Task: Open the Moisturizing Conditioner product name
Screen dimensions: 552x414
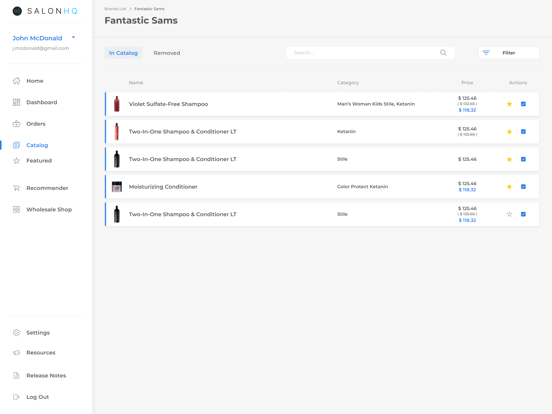Action: coord(163,187)
